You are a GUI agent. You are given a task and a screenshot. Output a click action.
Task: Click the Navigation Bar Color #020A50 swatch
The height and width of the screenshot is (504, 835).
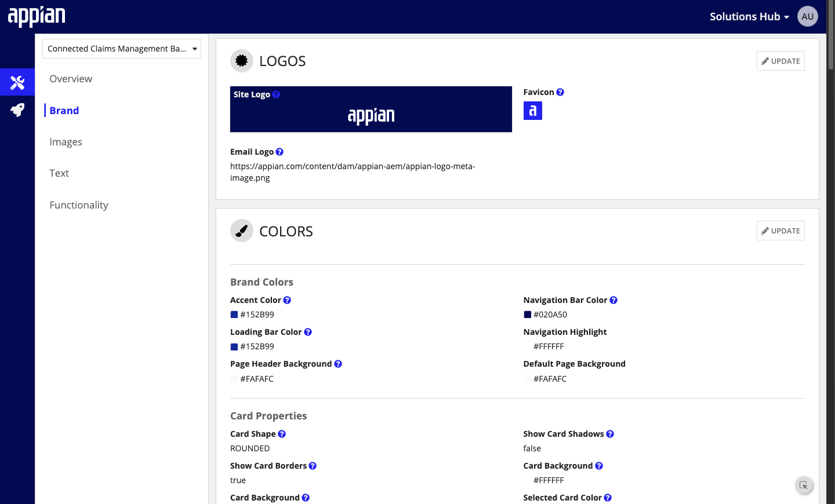(x=528, y=315)
